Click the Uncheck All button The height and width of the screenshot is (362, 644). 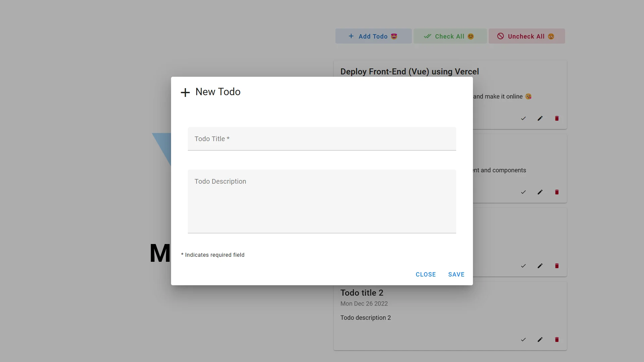pyautogui.click(x=526, y=36)
